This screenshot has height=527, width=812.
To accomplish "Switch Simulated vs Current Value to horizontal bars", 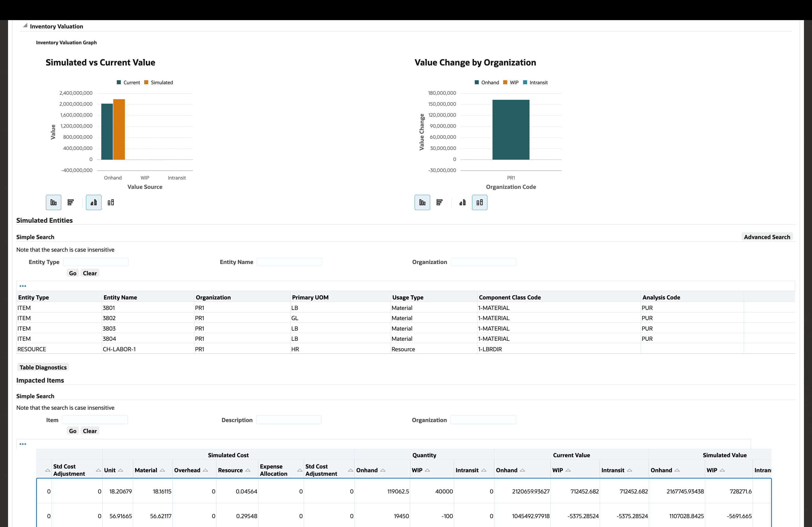I will pyautogui.click(x=70, y=202).
